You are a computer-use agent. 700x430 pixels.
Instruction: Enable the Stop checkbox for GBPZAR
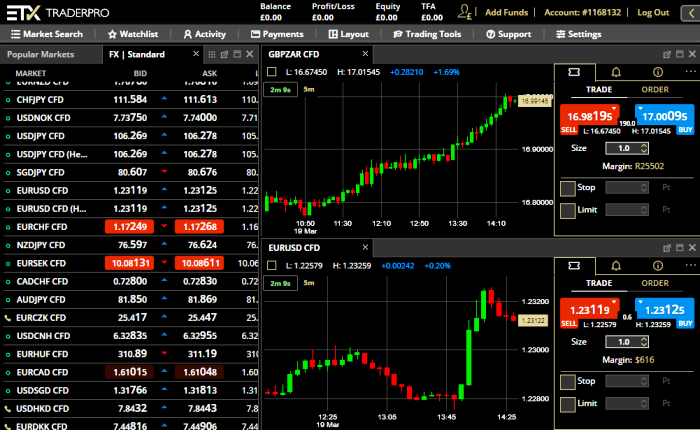(567, 188)
